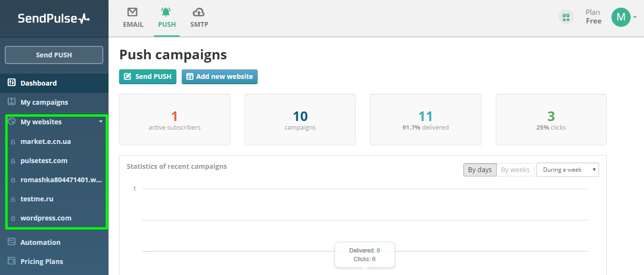Select market.e.cn.ua website
The height and width of the screenshot is (275, 644).
46,142
